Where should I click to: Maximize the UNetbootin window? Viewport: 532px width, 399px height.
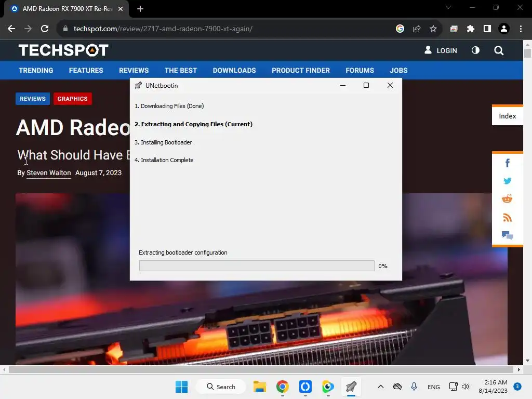(x=366, y=86)
